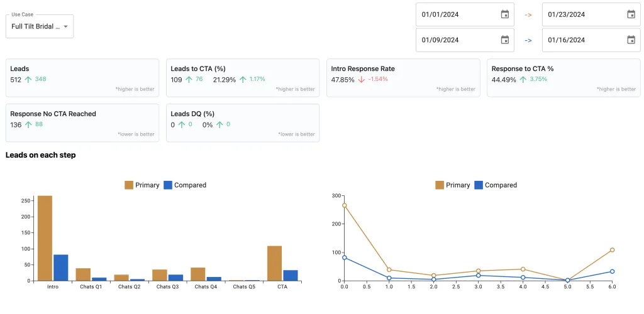Toggle Primary series in line chart legend
Viewport: 644px width, 314px height.
pos(453,185)
